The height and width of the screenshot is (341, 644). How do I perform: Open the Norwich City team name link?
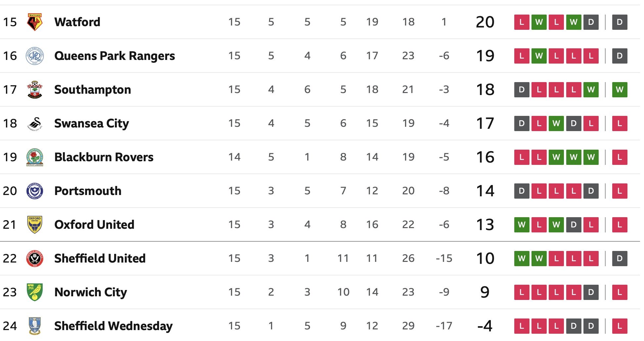pos(91,292)
